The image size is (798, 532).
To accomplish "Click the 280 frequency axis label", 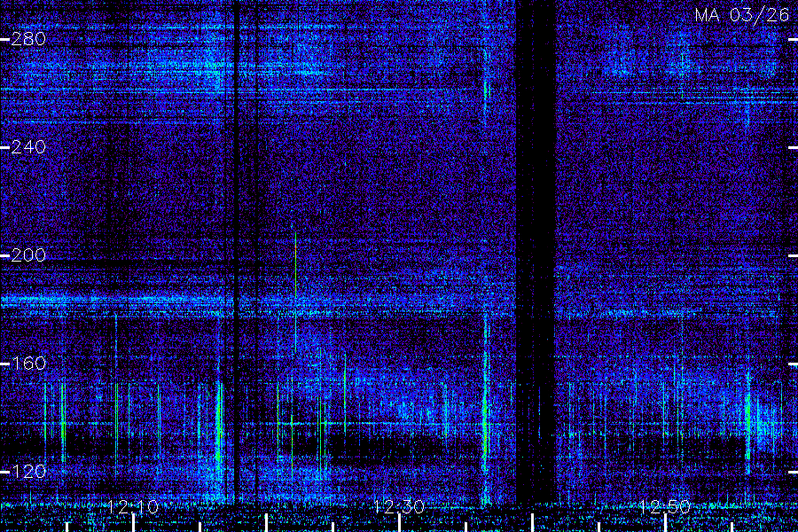I will click(x=28, y=39).
